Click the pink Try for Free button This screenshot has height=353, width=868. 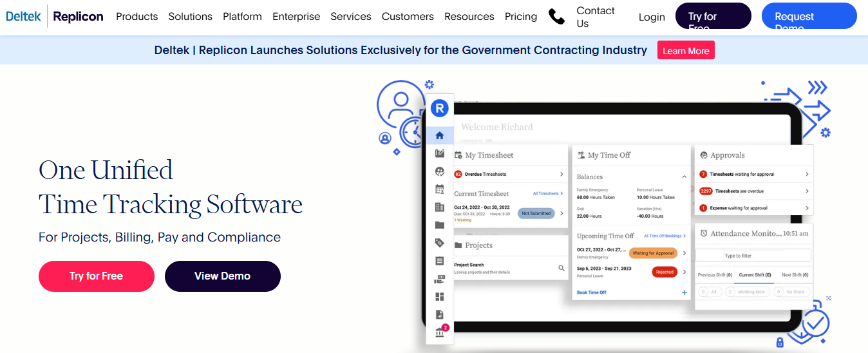[x=97, y=276]
